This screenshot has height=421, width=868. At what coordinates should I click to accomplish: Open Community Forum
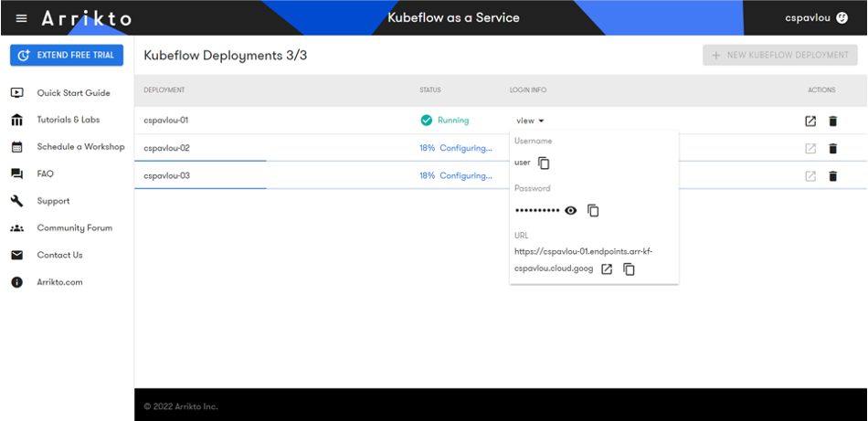(x=75, y=228)
